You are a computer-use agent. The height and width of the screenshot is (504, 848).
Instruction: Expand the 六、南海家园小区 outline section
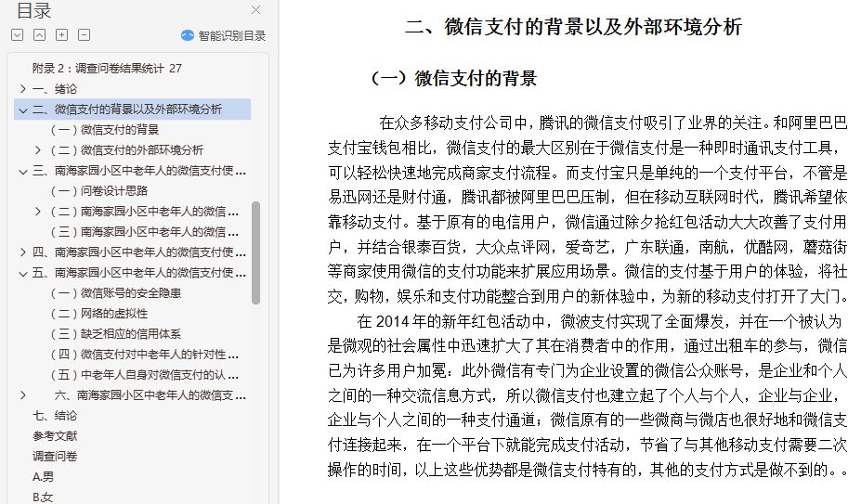click(22, 395)
